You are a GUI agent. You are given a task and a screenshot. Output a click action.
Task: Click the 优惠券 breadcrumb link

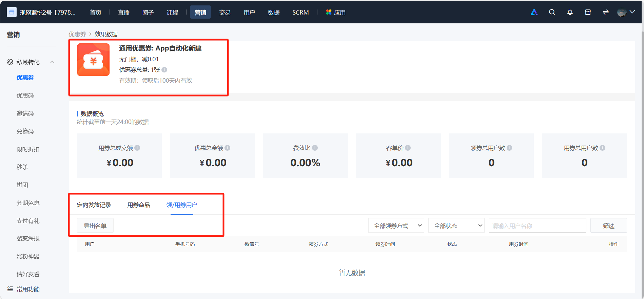click(77, 34)
